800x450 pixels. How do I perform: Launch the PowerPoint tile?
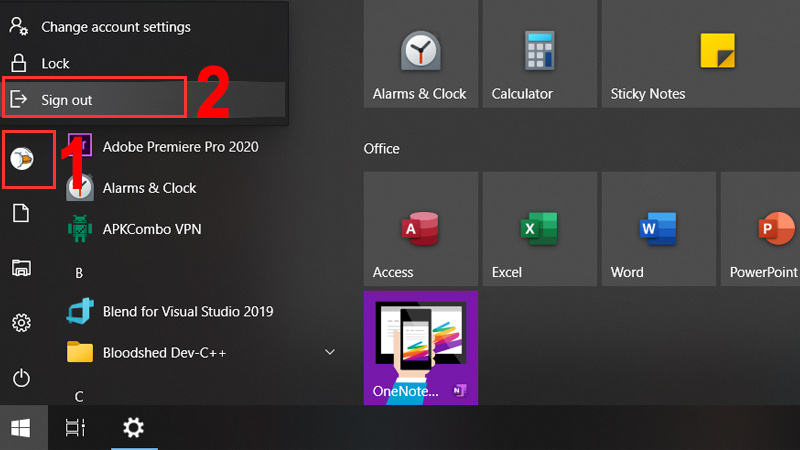(x=760, y=229)
